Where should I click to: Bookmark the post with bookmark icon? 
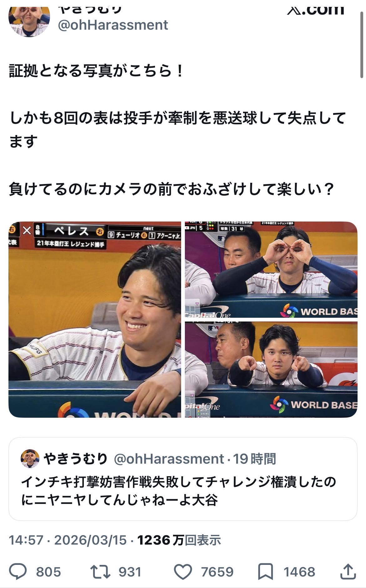coord(266,572)
